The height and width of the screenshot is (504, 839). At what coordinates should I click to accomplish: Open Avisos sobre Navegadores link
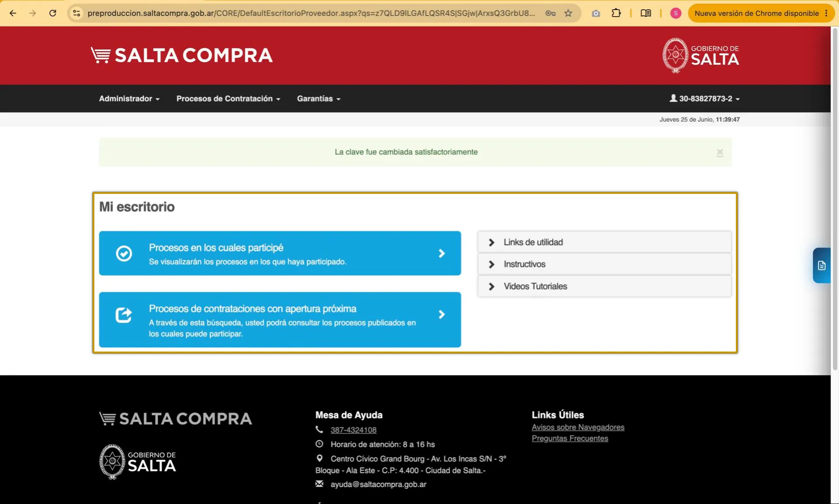578,427
